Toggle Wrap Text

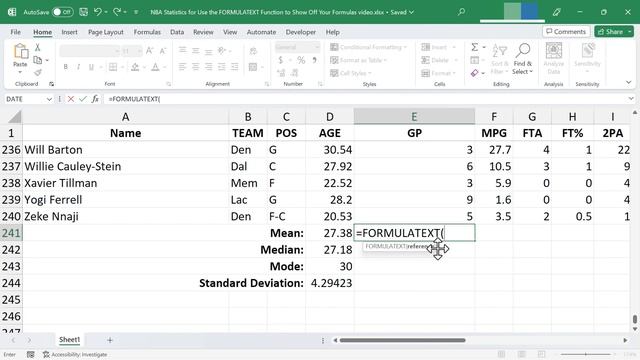pos(253,51)
